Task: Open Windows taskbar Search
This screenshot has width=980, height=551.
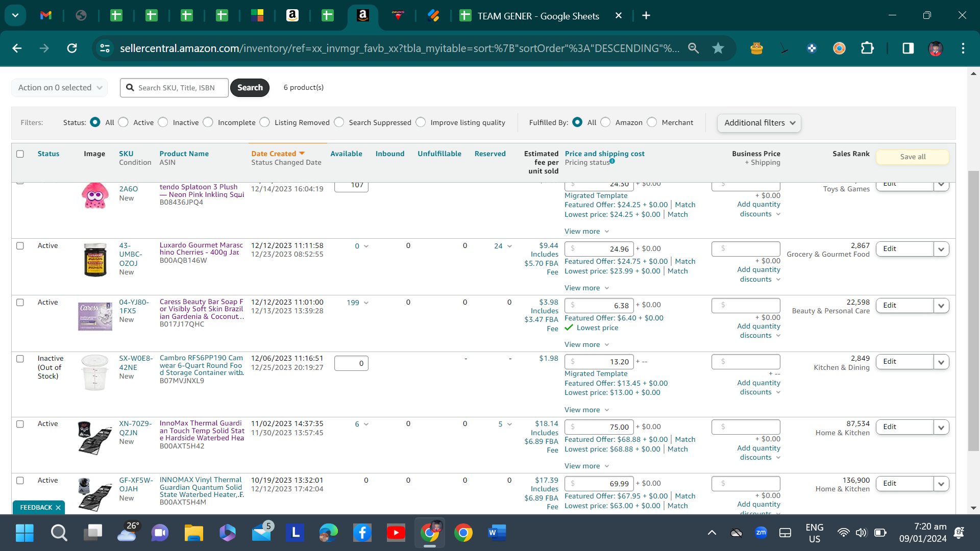Action: pos(59,533)
